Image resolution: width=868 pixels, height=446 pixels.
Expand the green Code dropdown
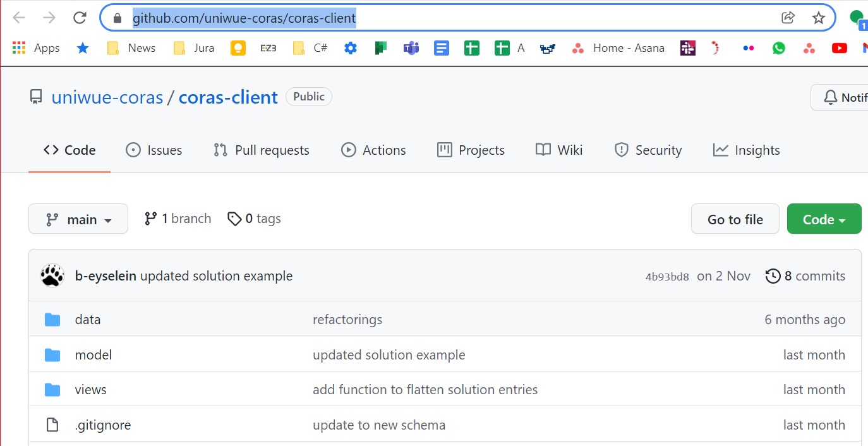824,219
